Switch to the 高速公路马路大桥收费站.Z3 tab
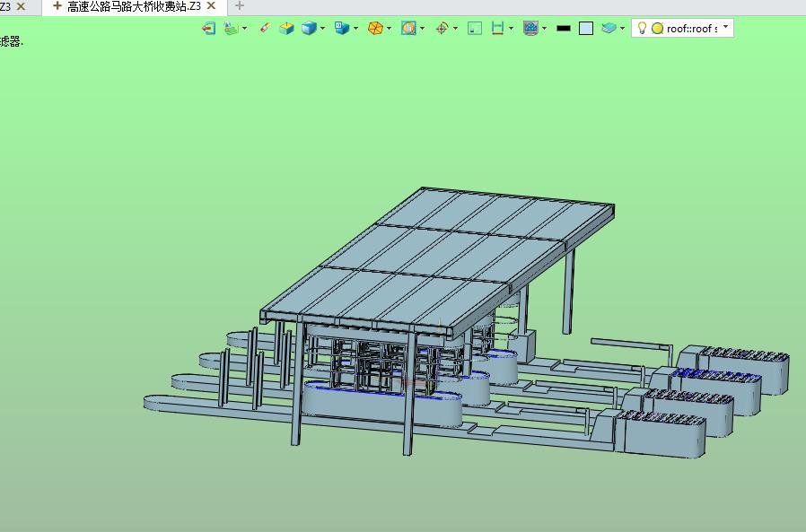This screenshot has height=532, width=806. [133, 6]
